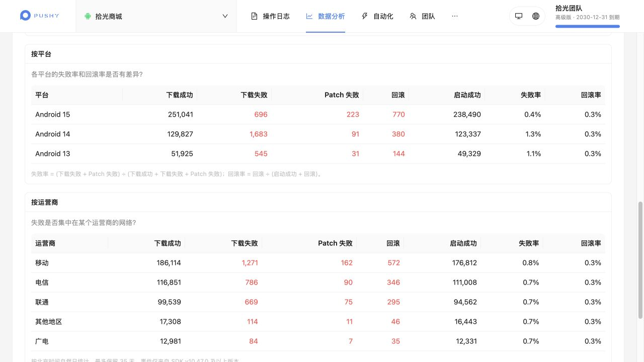The height and width of the screenshot is (362, 644).
Task: Click the 团队 people icon
Action: coord(413,16)
